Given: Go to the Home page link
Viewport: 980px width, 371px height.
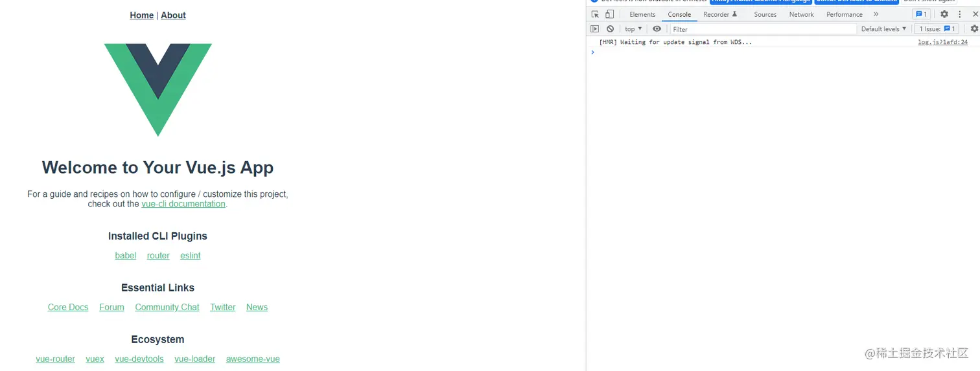Looking at the screenshot, I should point(142,16).
